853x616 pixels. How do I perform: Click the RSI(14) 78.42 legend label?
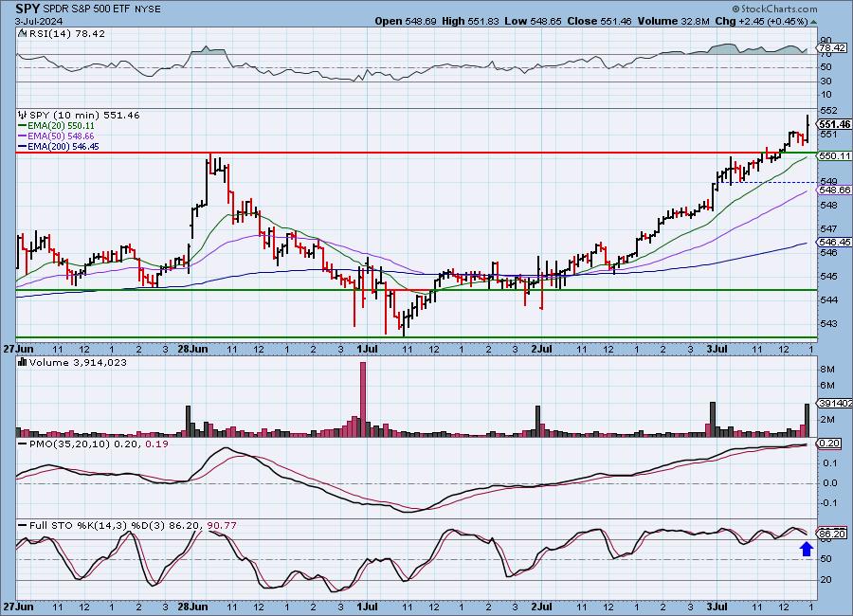pos(67,33)
